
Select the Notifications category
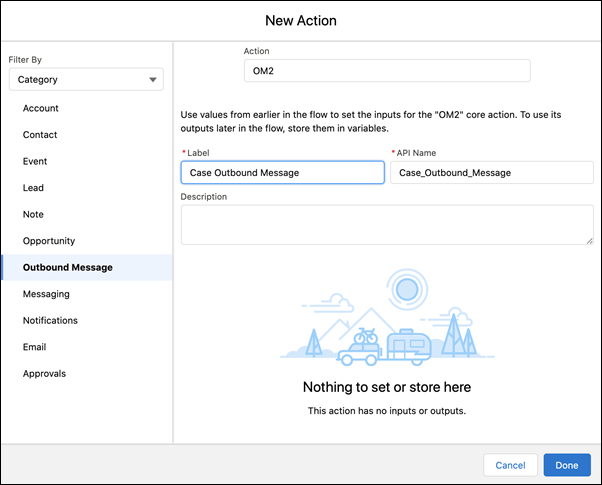coord(50,320)
